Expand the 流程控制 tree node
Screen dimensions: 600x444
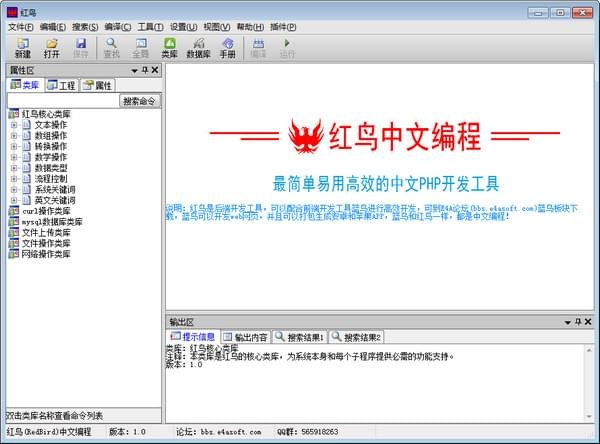click(x=15, y=178)
